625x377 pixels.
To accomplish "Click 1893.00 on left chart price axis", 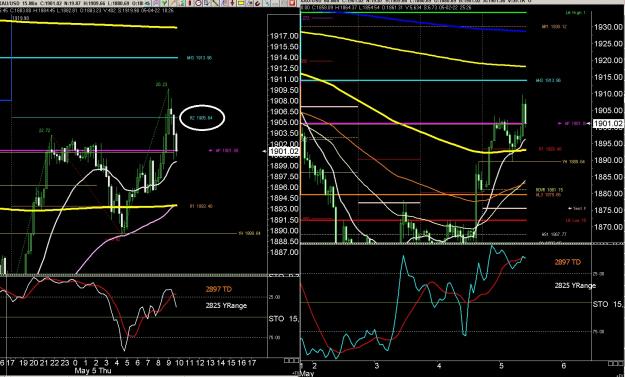I will 284,208.
